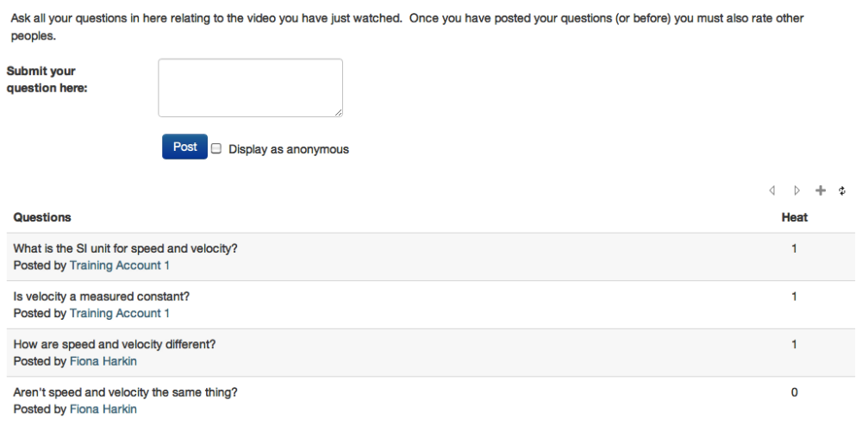
Task: Click heat value for SI unit question
Action: coord(794,248)
